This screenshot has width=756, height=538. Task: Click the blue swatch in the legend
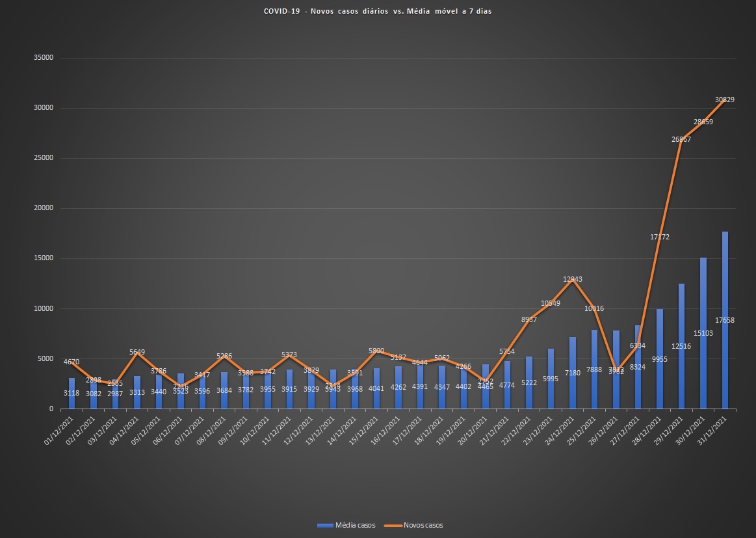[x=325, y=525]
